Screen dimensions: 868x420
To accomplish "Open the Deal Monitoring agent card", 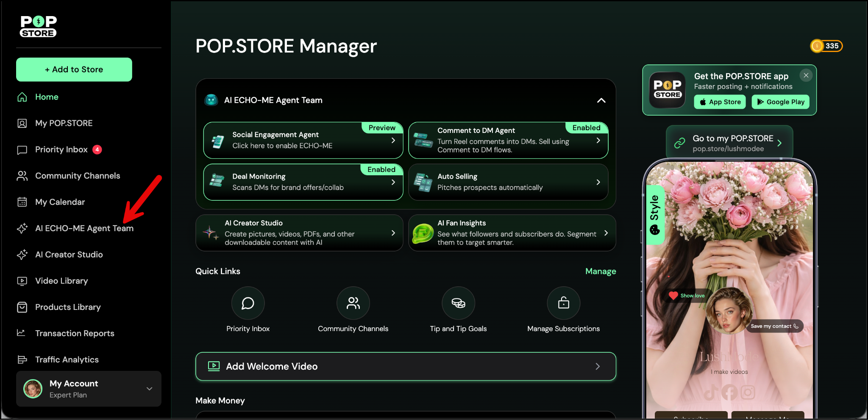I will [x=303, y=182].
